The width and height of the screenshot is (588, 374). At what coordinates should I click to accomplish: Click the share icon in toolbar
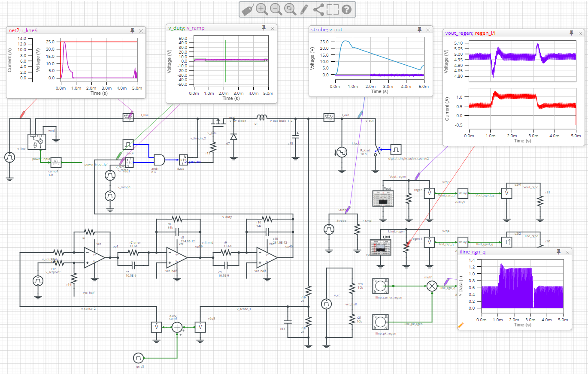click(x=318, y=9)
